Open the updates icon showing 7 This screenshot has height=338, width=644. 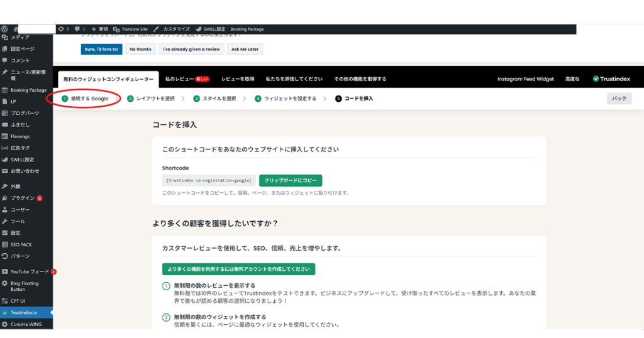63,29
